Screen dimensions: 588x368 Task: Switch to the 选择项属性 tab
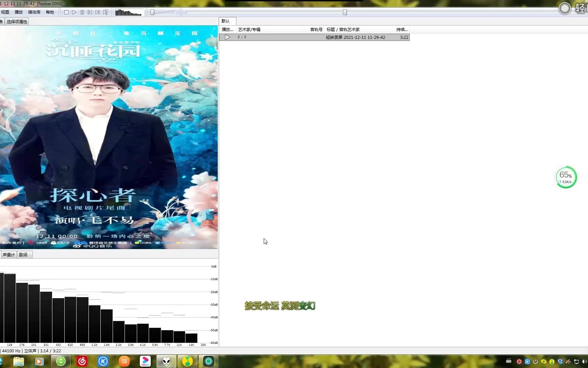17,21
